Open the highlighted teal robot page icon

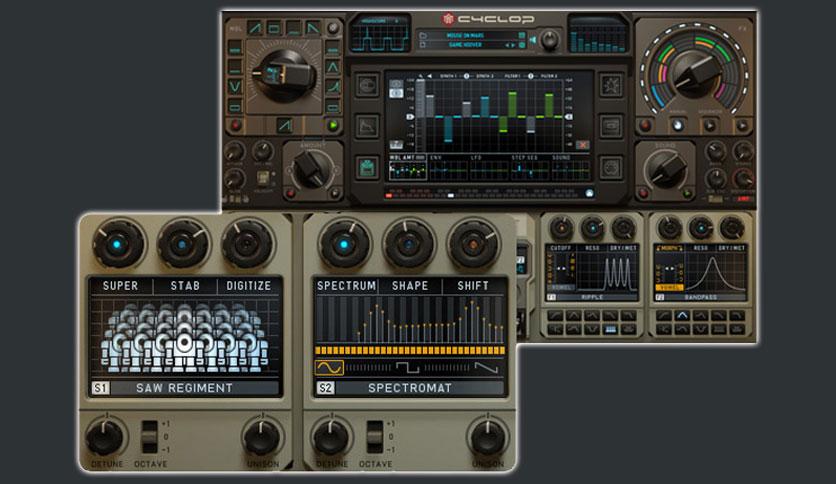tap(367, 168)
